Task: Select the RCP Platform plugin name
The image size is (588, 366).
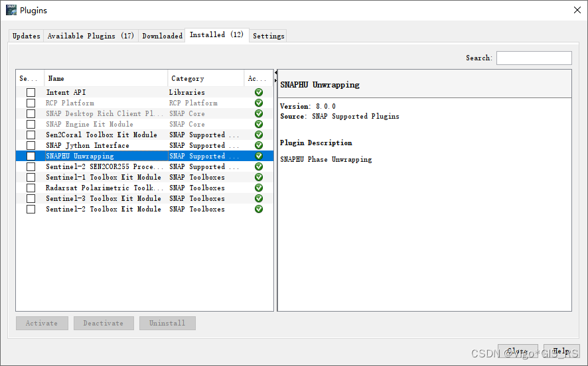Action: tap(70, 103)
